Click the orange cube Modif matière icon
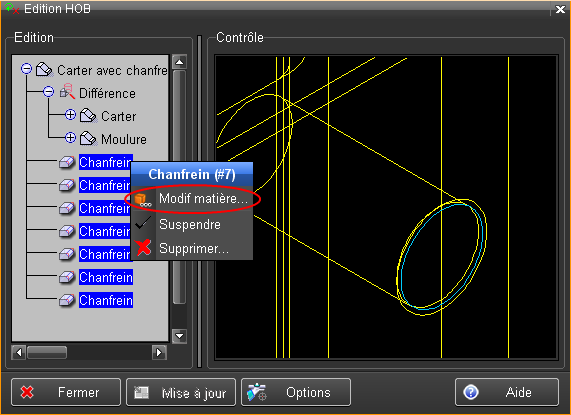The image size is (571, 415). 142,199
